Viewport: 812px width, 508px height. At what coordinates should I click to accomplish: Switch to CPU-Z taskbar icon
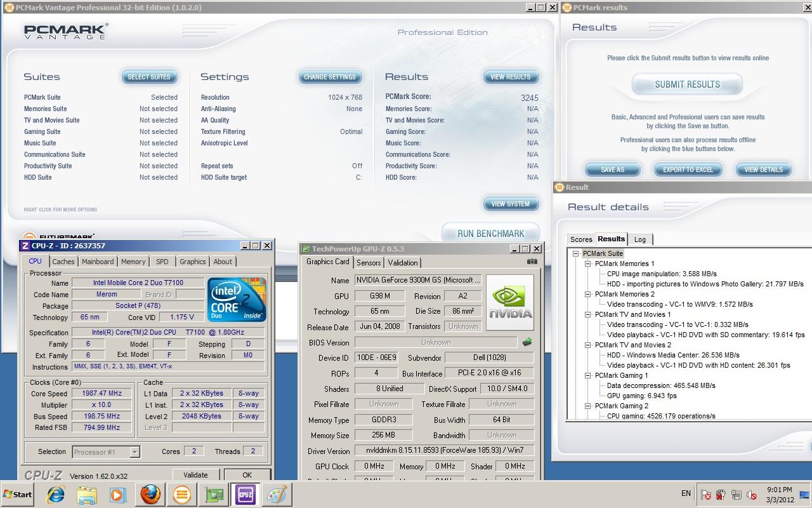point(246,495)
